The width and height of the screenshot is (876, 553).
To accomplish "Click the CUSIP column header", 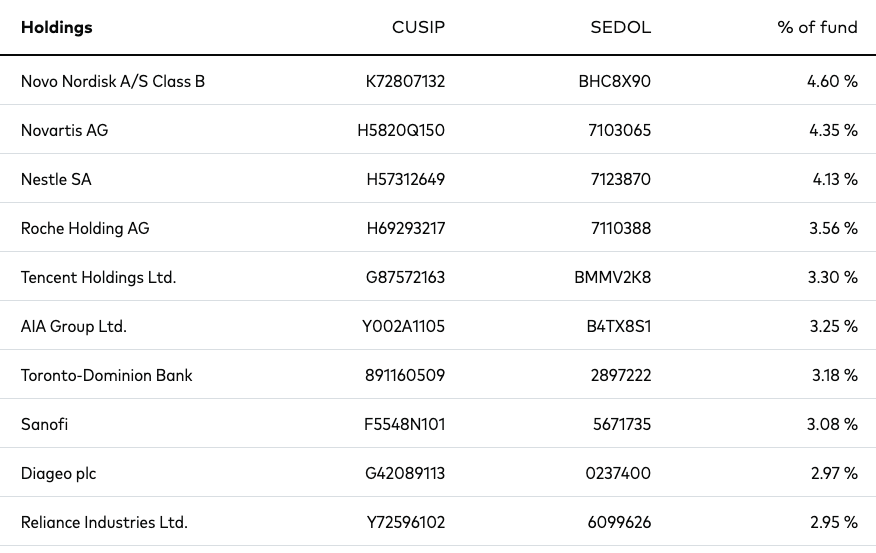I will point(418,27).
